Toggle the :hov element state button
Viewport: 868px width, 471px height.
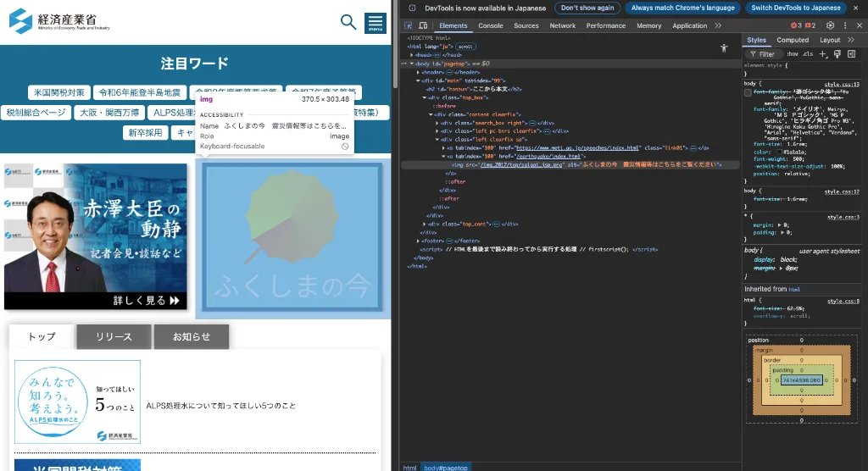[x=793, y=53]
